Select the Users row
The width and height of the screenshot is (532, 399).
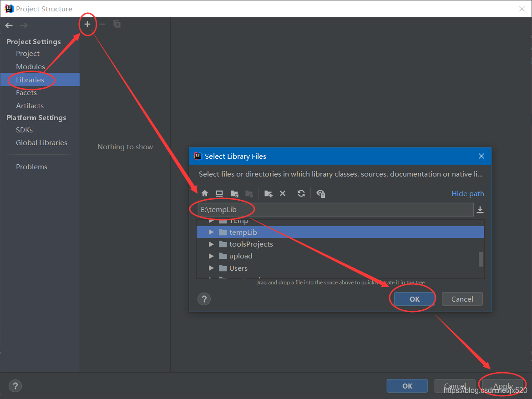tap(340, 268)
